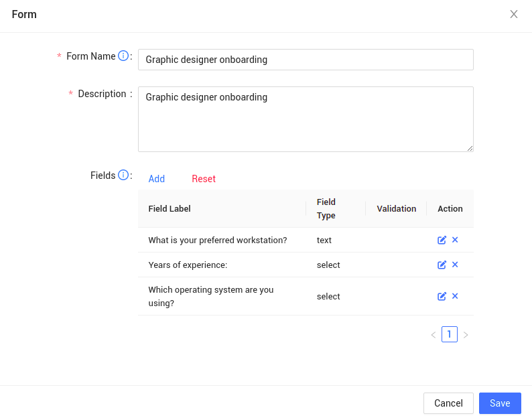Click the Action column header
Screen dimensions: 532x418
(x=450, y=208)
